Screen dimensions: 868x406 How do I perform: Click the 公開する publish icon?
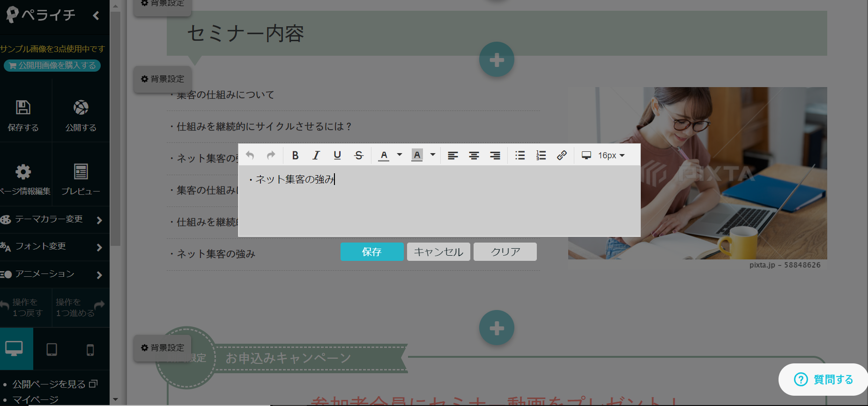(x=81, y=115)
